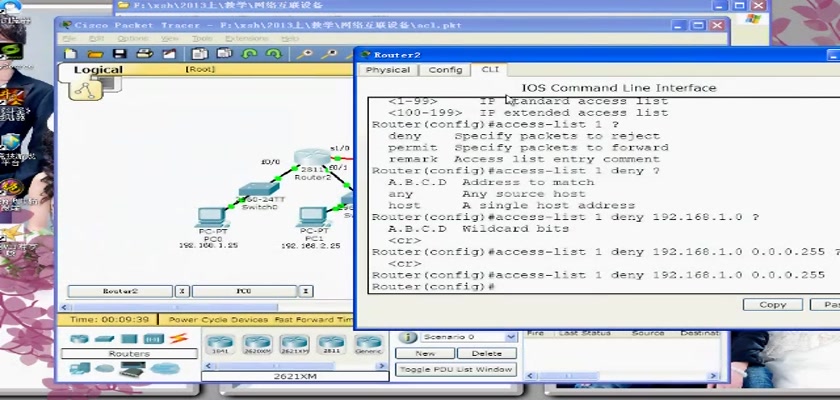The height and width of the screenshot is (400, 840).
Task: Open the Extensions menu
Action: [x=246, y=39]
